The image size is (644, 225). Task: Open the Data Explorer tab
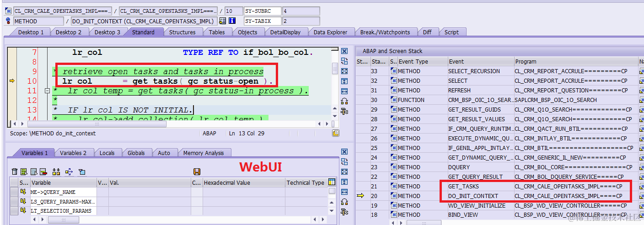point(330,32)
